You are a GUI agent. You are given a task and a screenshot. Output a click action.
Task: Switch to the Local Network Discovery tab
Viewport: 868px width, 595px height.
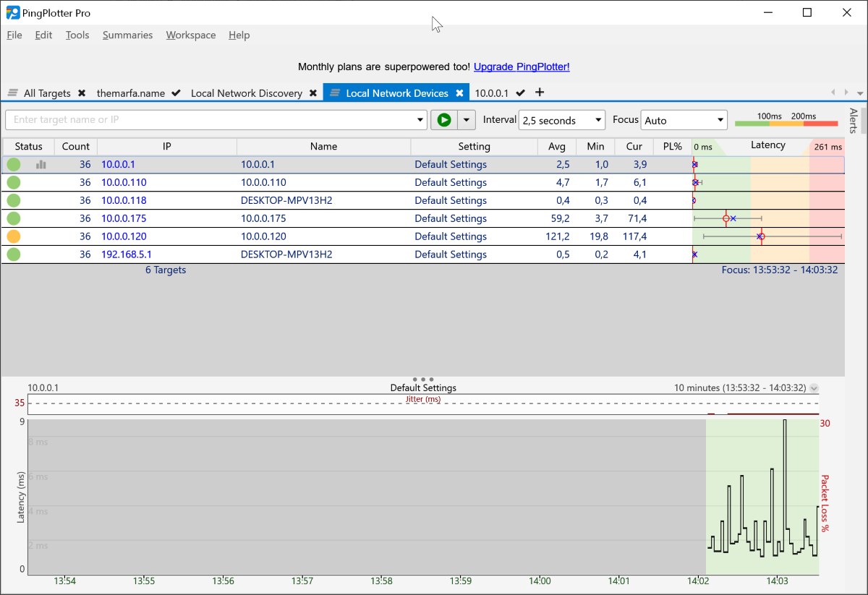coord(247,93)
